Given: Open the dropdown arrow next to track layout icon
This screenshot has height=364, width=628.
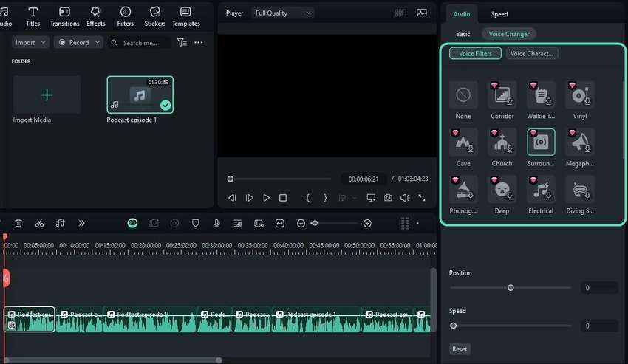Looking at the screenshot, I should click(x=417, y=224).
